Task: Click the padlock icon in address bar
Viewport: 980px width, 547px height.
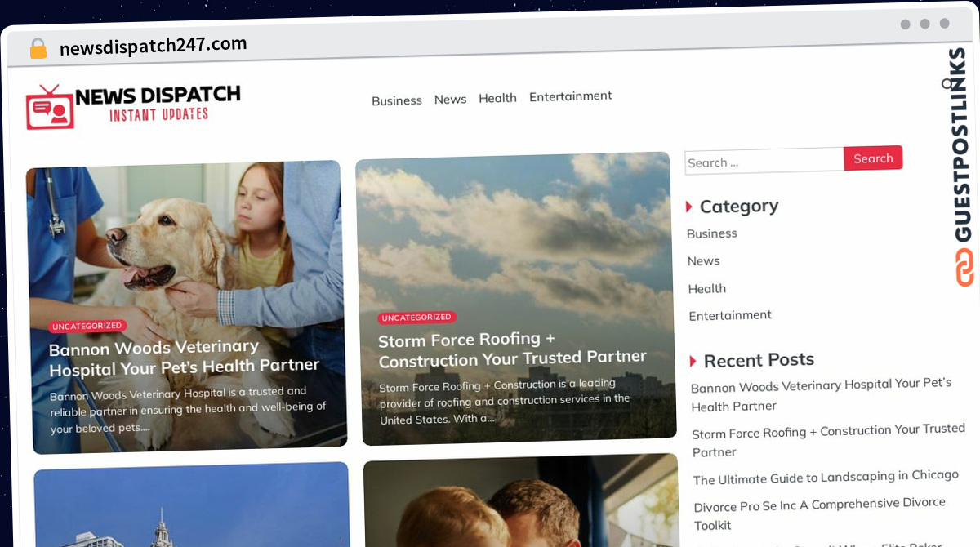Action: [38, 48]
